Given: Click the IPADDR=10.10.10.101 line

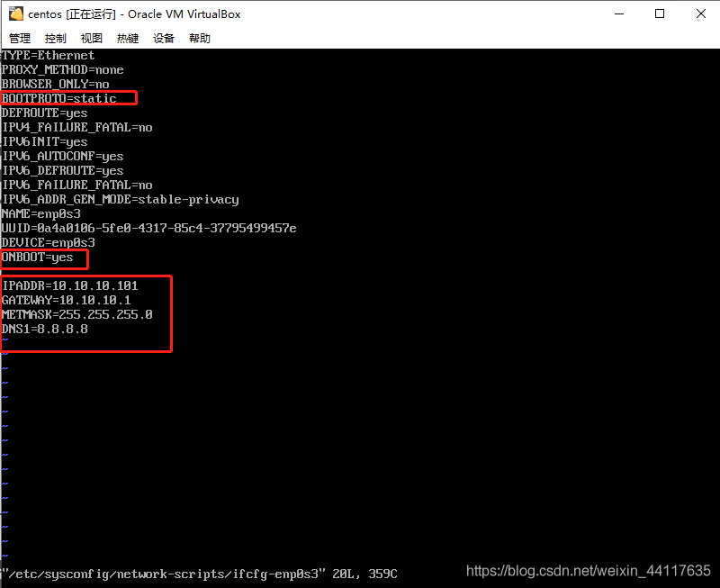Looking at the screenshot, I should click(70, 285).
